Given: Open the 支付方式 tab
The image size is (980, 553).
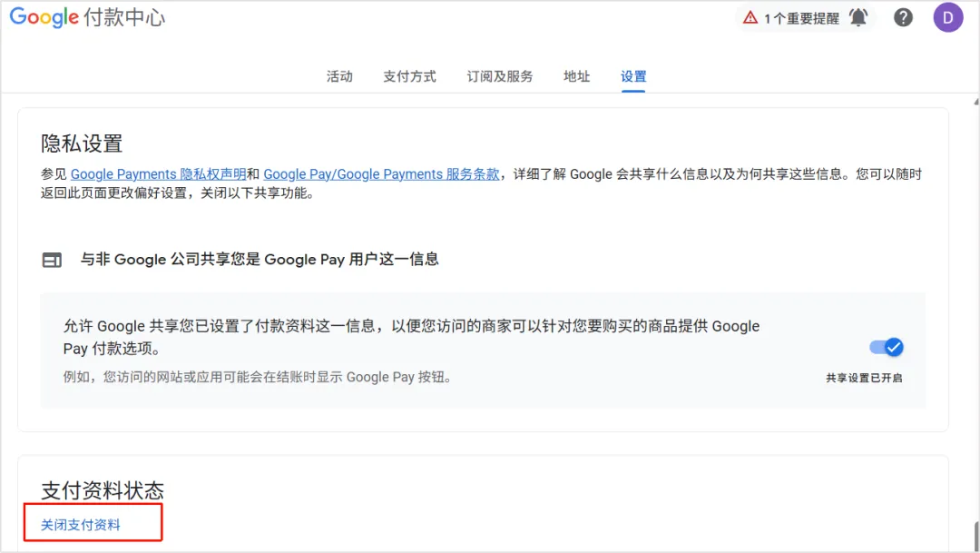Looking at the screenshot, I should 409,76.
